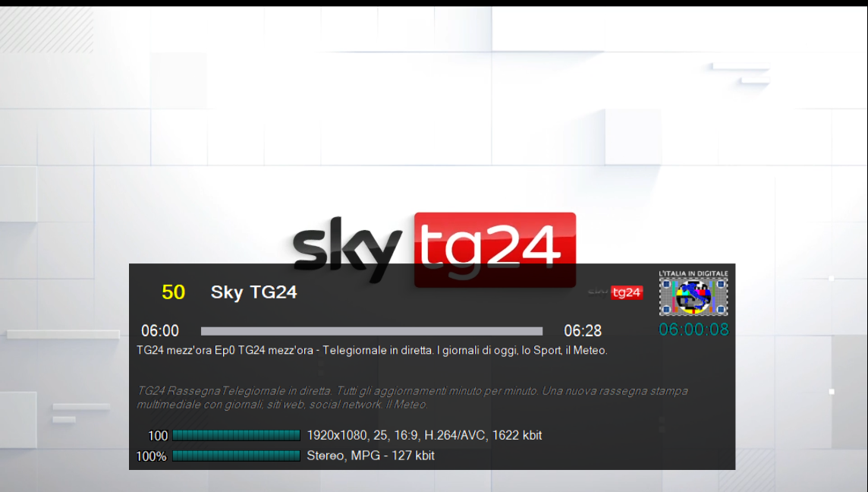The height and width of the screenshot is (492, 868).
Task: Select the Sky TG24 channel name
Action: click(253, 292)
